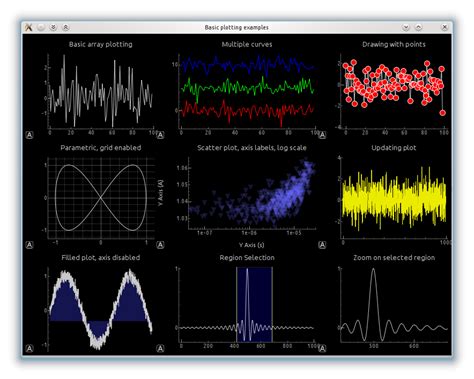Open the window menu via title bar X icon

29,27
